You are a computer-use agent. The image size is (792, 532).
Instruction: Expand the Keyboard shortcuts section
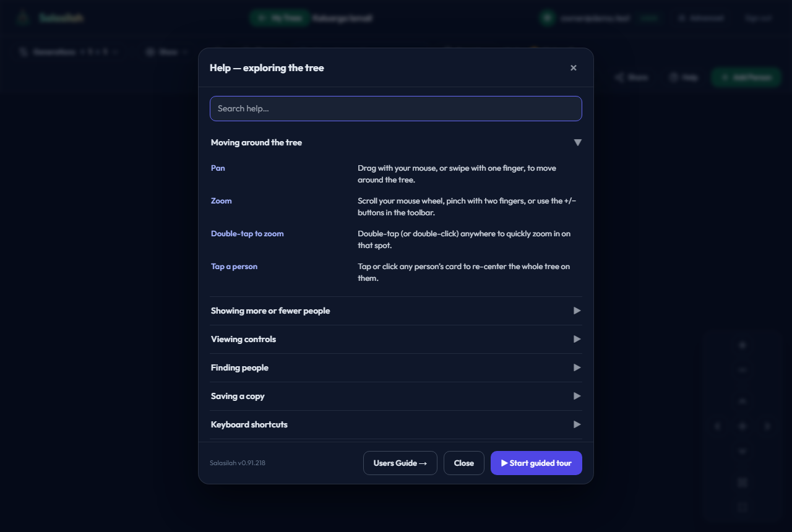coord(396,424)
